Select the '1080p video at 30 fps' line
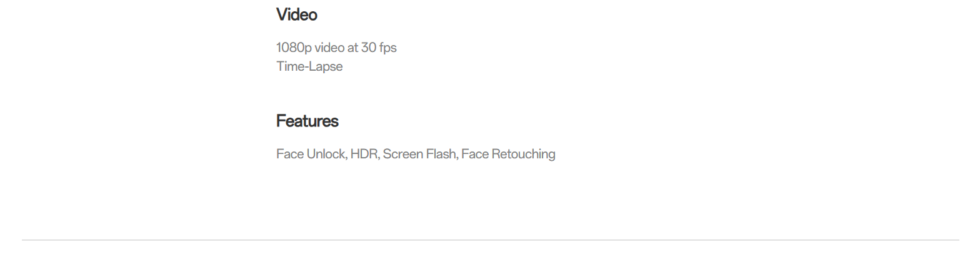The width and height of the screenshot is (980, 261). coord(336,48)
